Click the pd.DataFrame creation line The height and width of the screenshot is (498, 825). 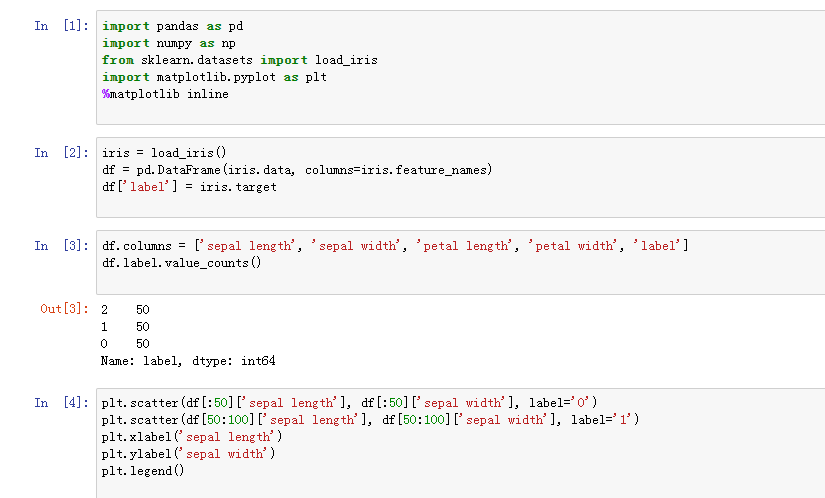(297, 170)
